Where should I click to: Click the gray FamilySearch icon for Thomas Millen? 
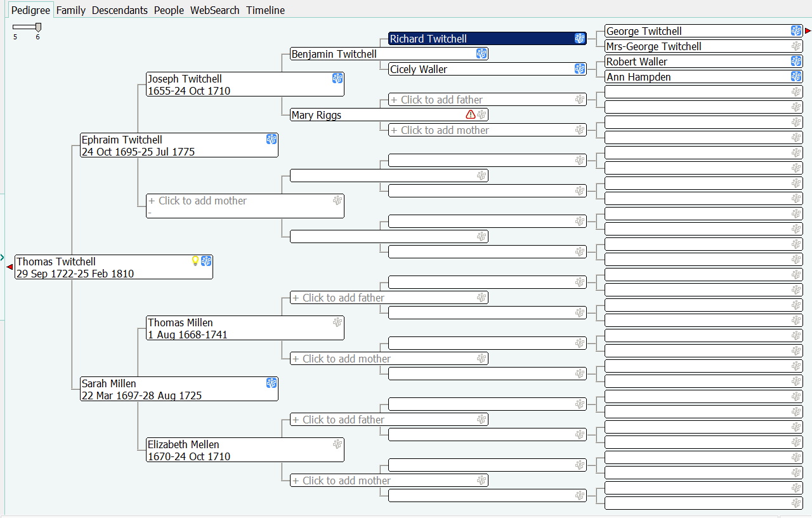click(x=337, y=322)
